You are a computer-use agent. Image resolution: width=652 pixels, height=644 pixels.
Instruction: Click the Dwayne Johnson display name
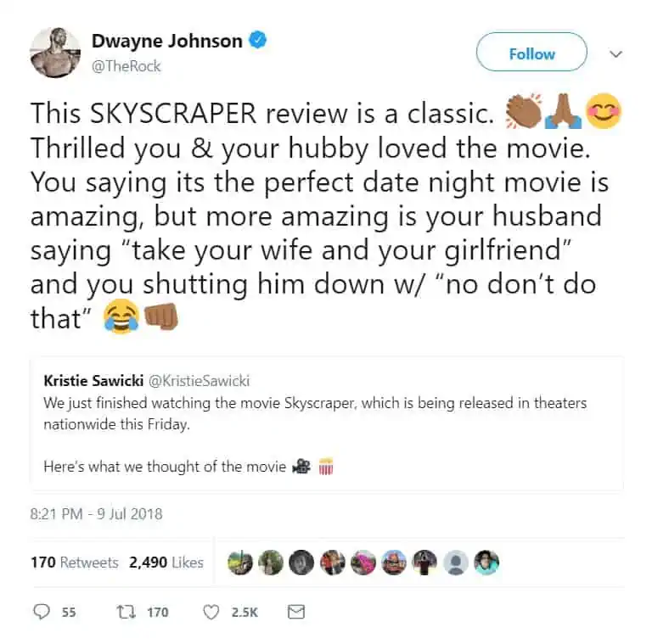166,41
